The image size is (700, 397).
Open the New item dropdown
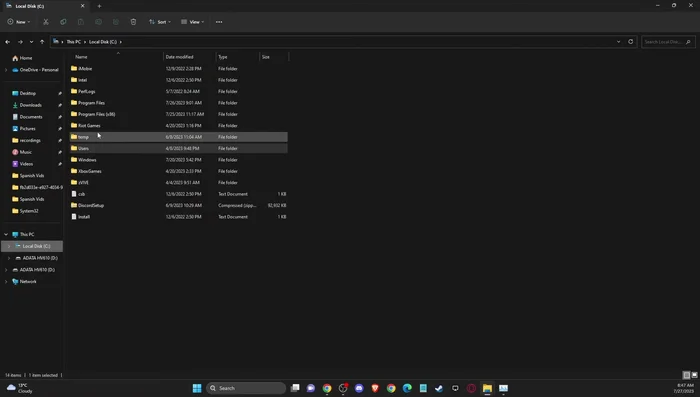point(19,22)
